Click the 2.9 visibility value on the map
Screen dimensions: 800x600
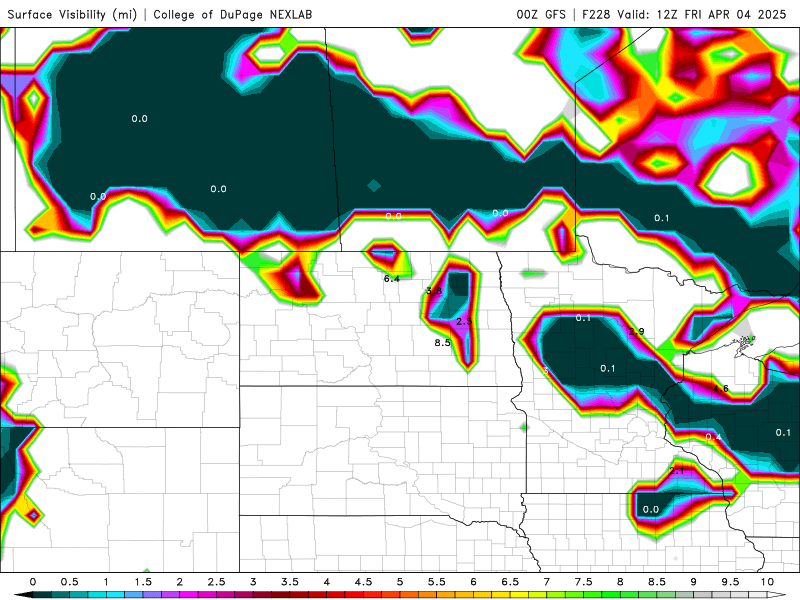pos(636,331)
